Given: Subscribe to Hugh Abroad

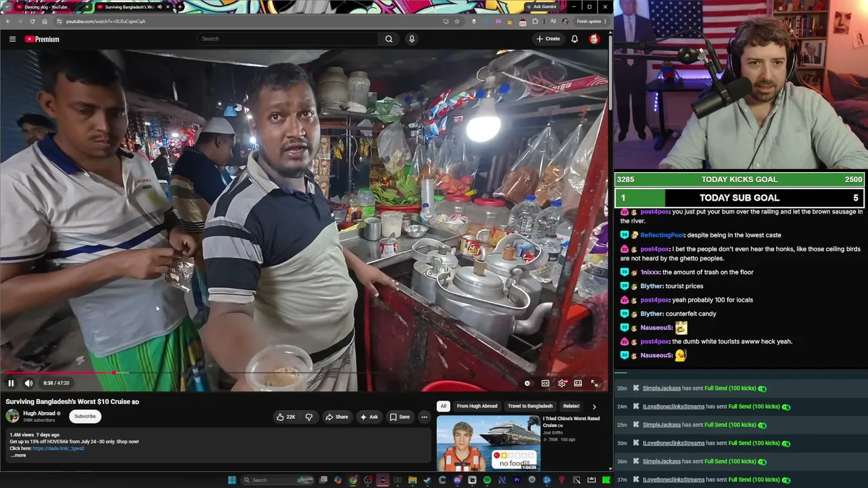Looking at the screenshot, I should click(x=85, y=416).
